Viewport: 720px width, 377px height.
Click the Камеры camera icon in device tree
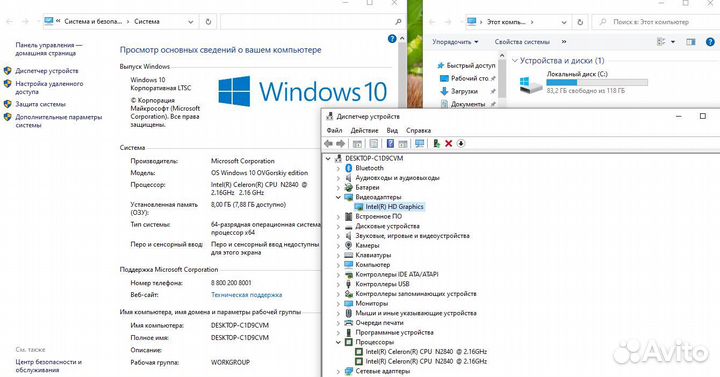point(349,245)
